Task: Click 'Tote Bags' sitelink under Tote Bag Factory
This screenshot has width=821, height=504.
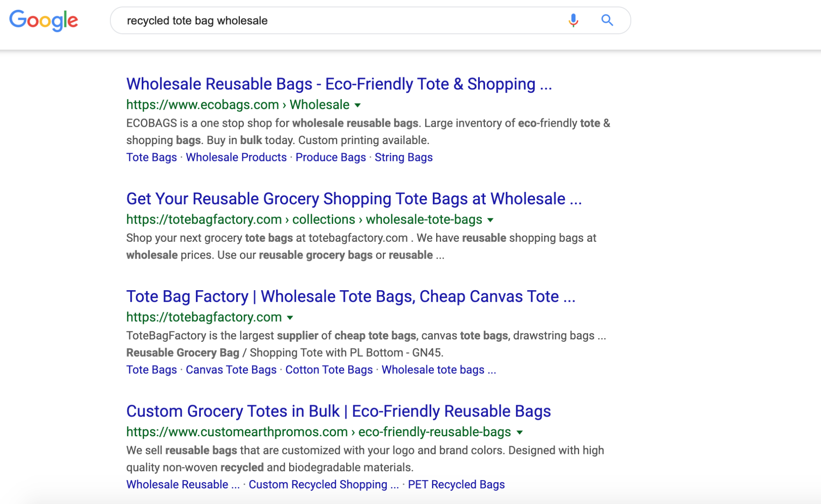Action: 152,370
